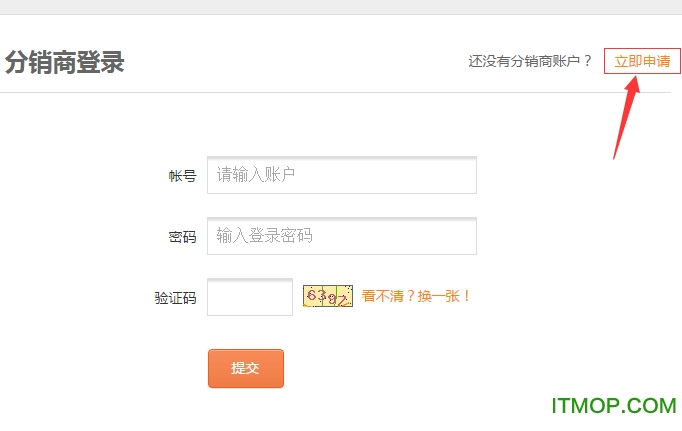Click the 请输入账户 placeholder text

click(x=256, y=174)
